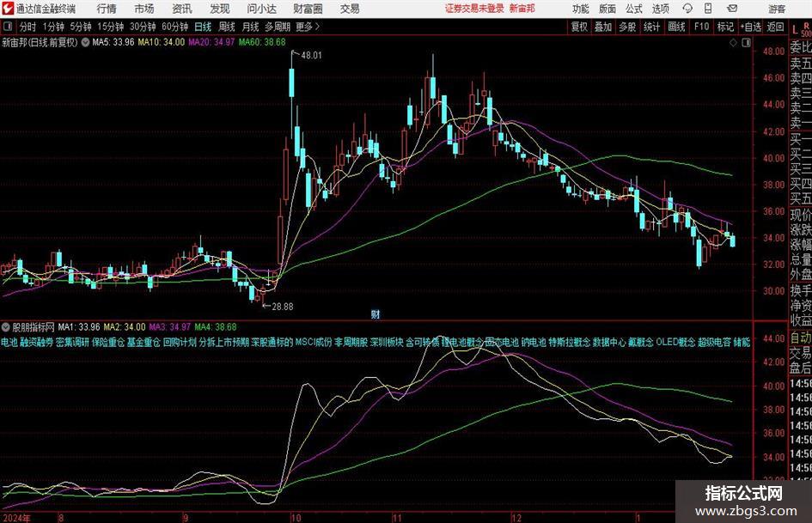Click the 叠加 overlay toolbar button
The height and width of the screenshot is (523, 812).
tap(603, 27)
